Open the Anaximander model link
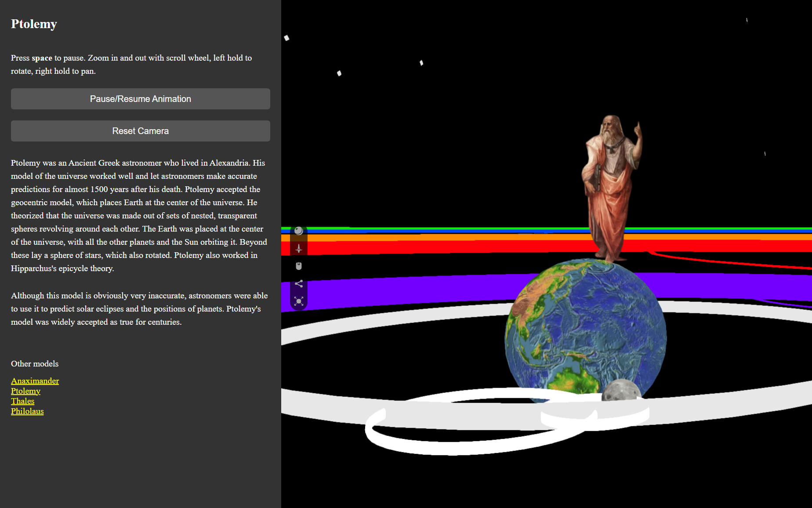Viewport: 812px width, 508px height. coord(35,381)
